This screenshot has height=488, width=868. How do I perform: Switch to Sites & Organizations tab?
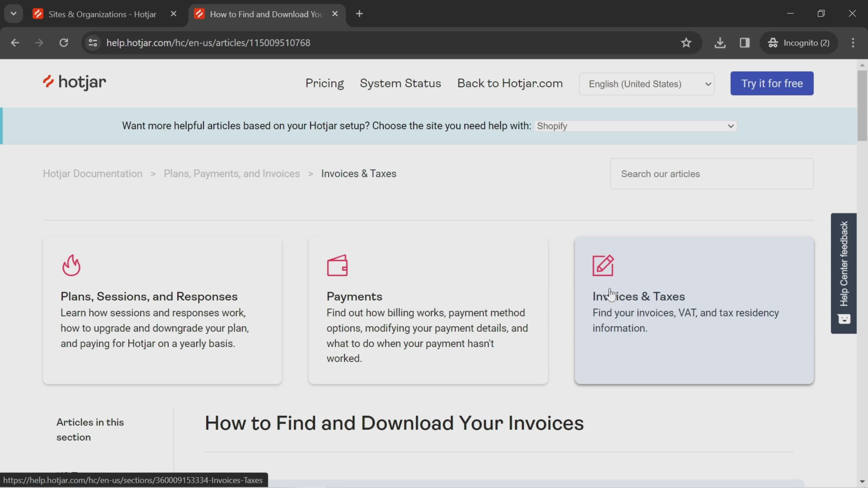tap(102, 14)
